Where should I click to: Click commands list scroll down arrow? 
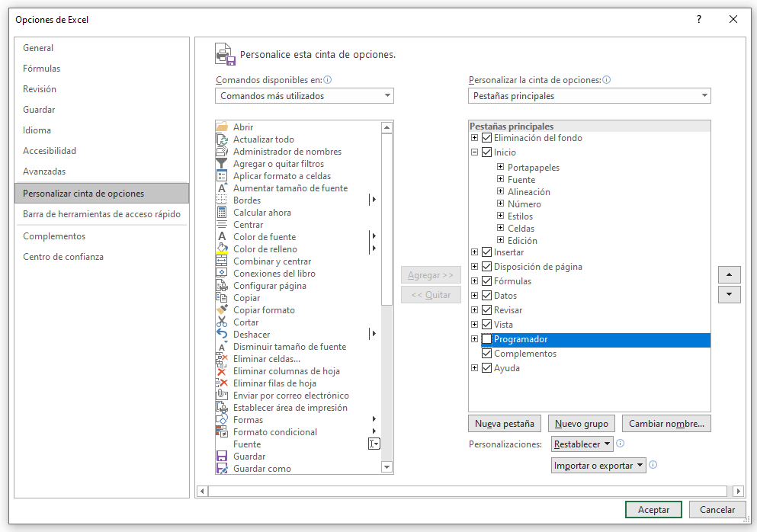click(387, 466)
